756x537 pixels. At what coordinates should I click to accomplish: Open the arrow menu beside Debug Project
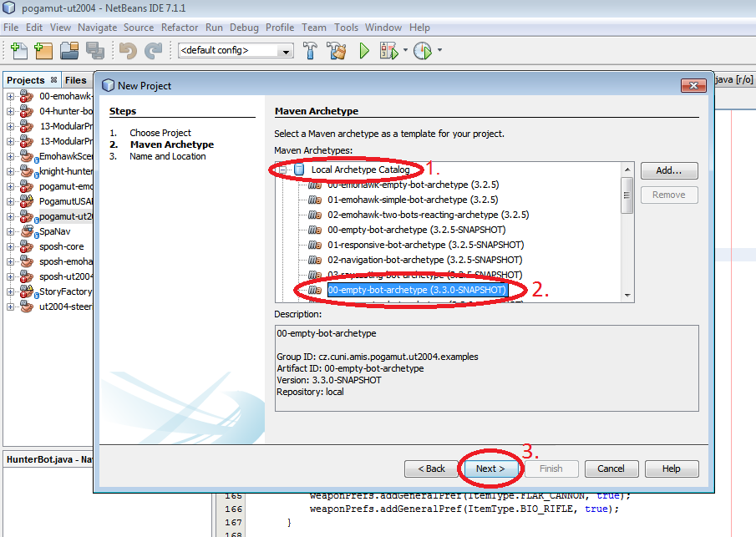[x=405, y=50]
